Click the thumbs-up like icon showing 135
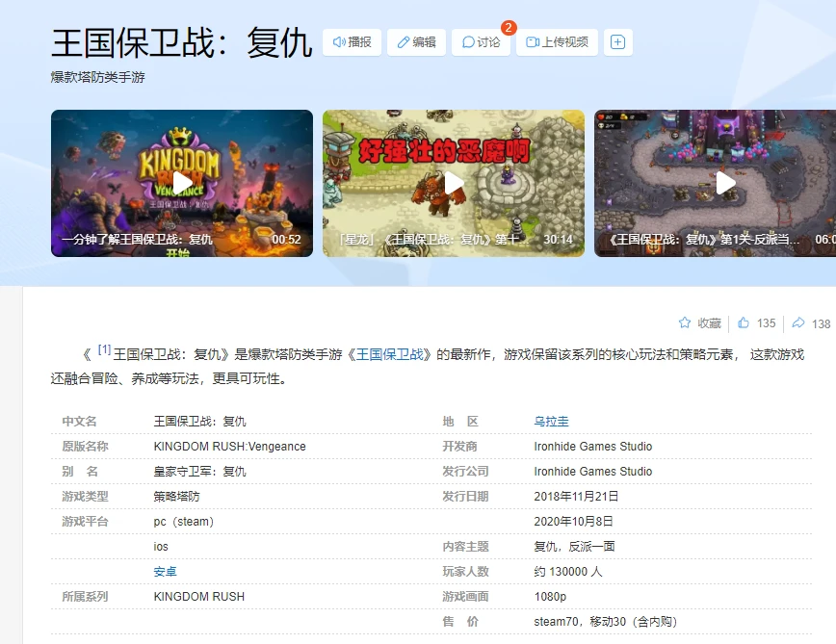The width and height of the screenshot is (836, 644). tap(744, 322)
